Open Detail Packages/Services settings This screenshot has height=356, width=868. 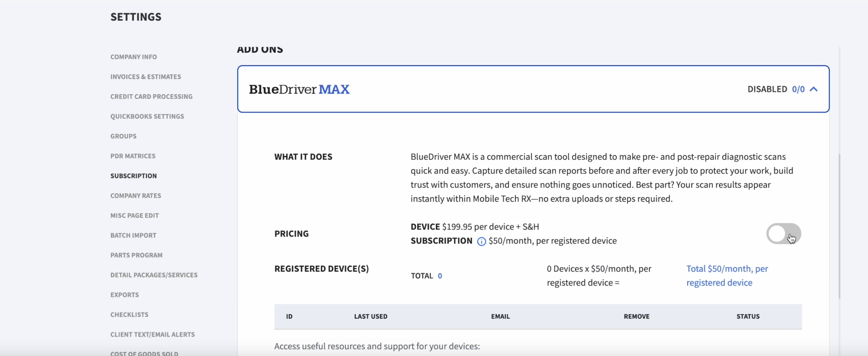click(154, 275)
